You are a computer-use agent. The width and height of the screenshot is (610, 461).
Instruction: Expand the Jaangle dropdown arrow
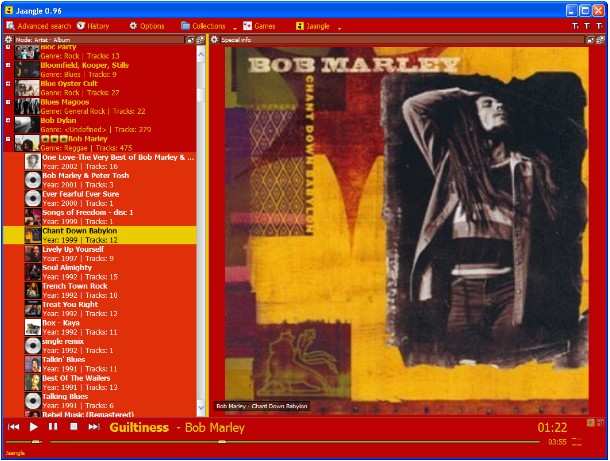tap(339, 28)
